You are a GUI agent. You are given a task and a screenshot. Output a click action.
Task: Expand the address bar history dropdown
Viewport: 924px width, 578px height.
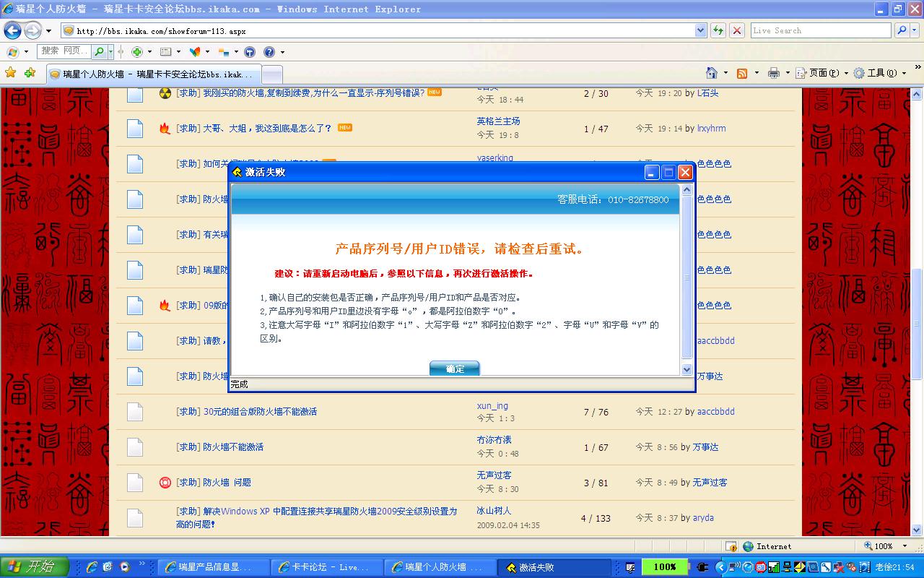700,30
